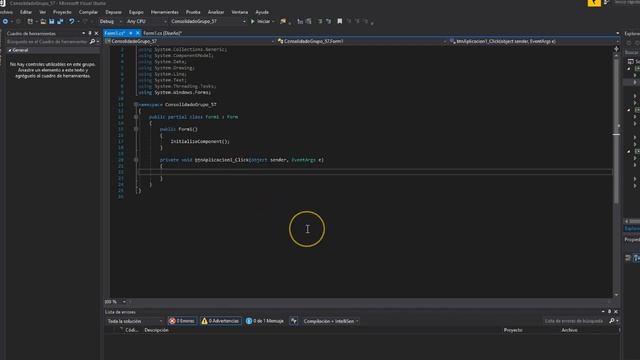Viewport: 640px width, 360px height.
Task: Open the ConsolidadoGrupo_57.Form1 type navigation dropdown
Action: click(362, 41)
